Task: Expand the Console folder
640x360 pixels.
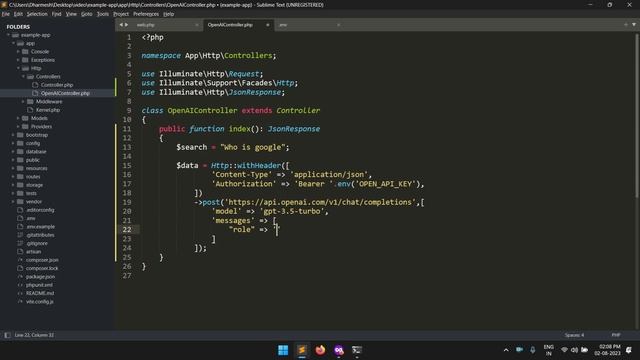Action: click(18, 52)
